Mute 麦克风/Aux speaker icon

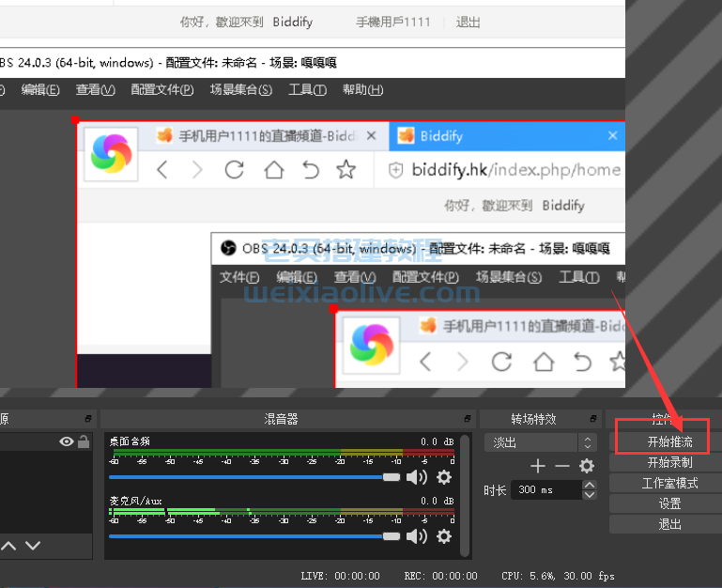pyautogui.click(x=417, y=536)
